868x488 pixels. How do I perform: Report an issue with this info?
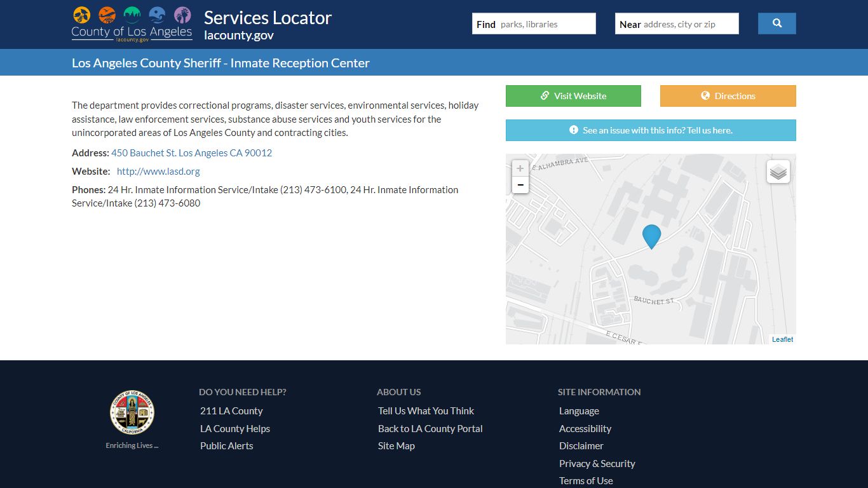[x=651, y=130]
